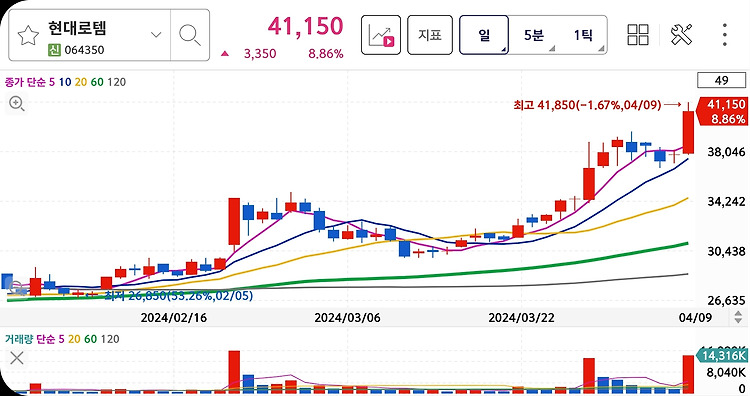This screenshot has width=750, height=396.
Task: Click the 2024/03/22 date axis label
Action: tap(521, 318)
